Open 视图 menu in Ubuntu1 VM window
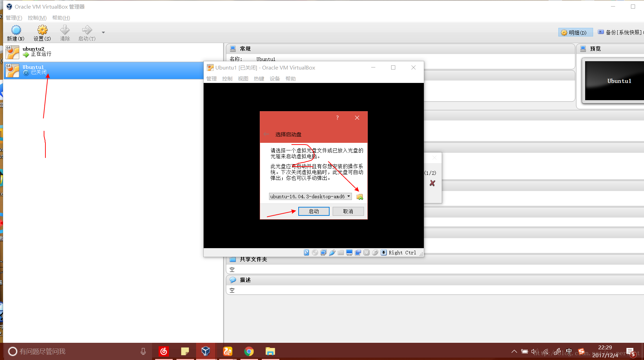The height and width of the screenshot is (360, 644). pos(243,79)
